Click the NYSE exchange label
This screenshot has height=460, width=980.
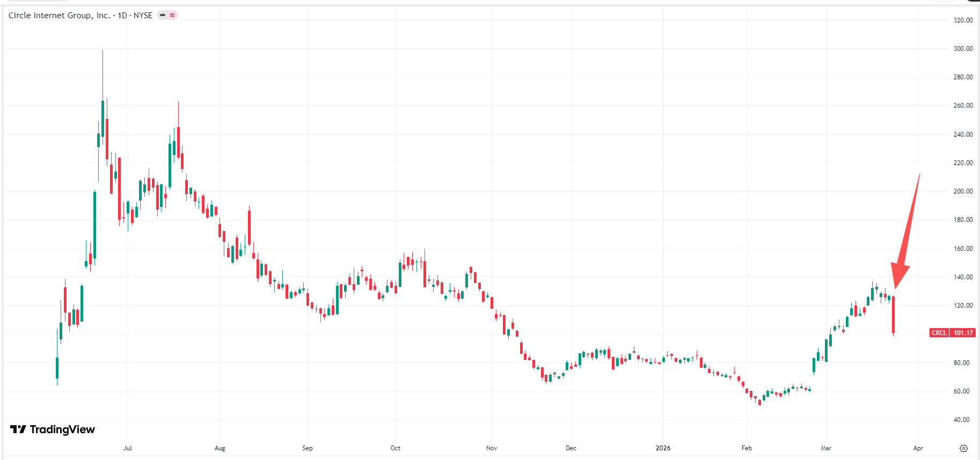[143, 16]
